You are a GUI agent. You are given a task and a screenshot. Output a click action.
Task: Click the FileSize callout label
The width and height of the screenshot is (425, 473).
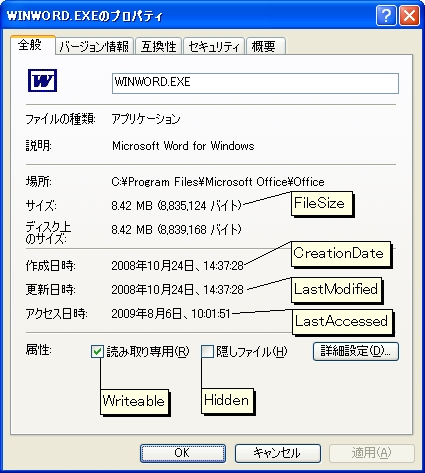tap(322, 203)
